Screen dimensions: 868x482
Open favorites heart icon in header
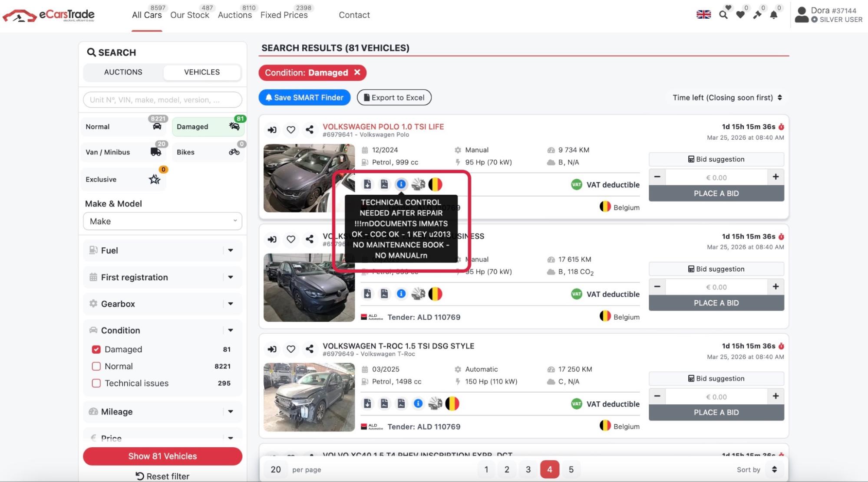(740, 15)
